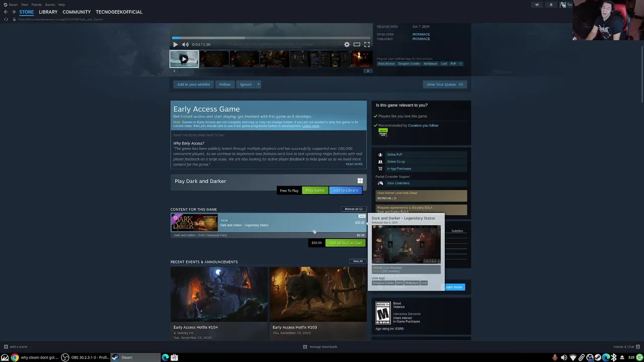Click the Ignore button
The image size is (644, 362).
tap(246, 84)
